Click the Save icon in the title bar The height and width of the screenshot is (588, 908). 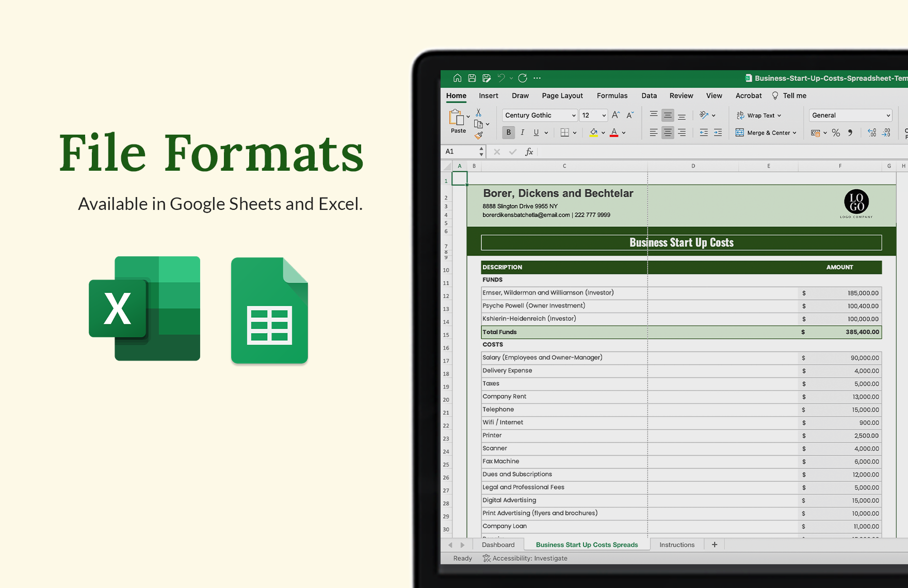click(x=472, y=78)
